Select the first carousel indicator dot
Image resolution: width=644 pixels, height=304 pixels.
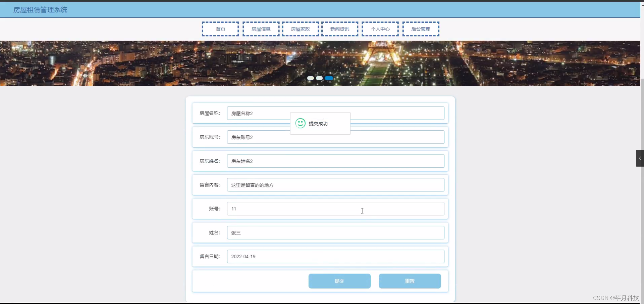311,78
